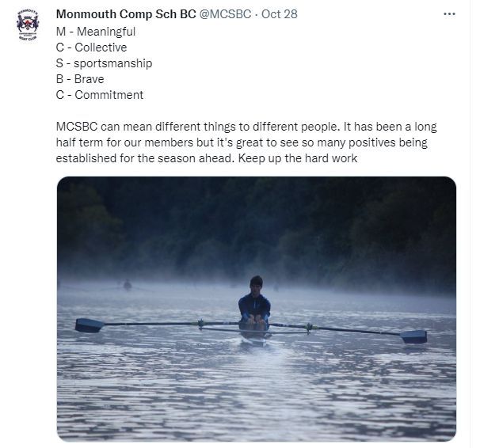Select the 'C - Commitment' line
The width and height of the screenshot is (480, 448).
tap(100, 95)
